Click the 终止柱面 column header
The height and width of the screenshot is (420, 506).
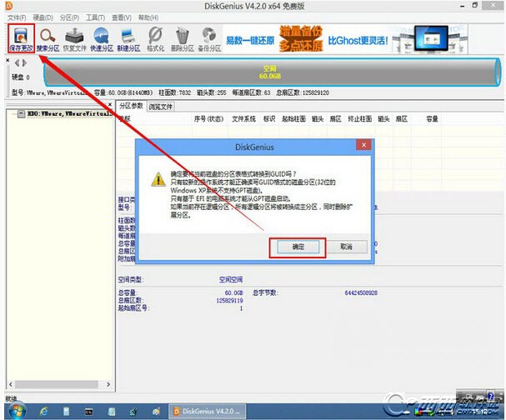click(x=360, y=119)
